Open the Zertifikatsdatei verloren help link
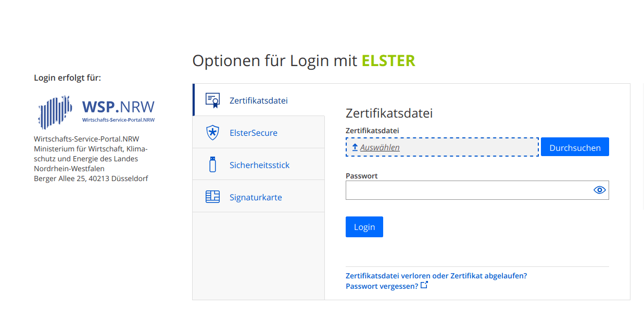Image resolution: width=644 pixels, height=333 pixels. pyautogui.click(x=436, y=275)
